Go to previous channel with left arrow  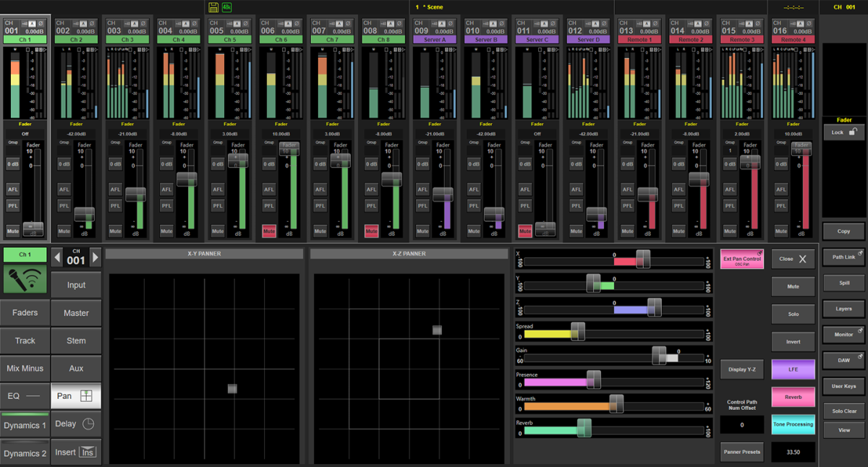(58, 257)
